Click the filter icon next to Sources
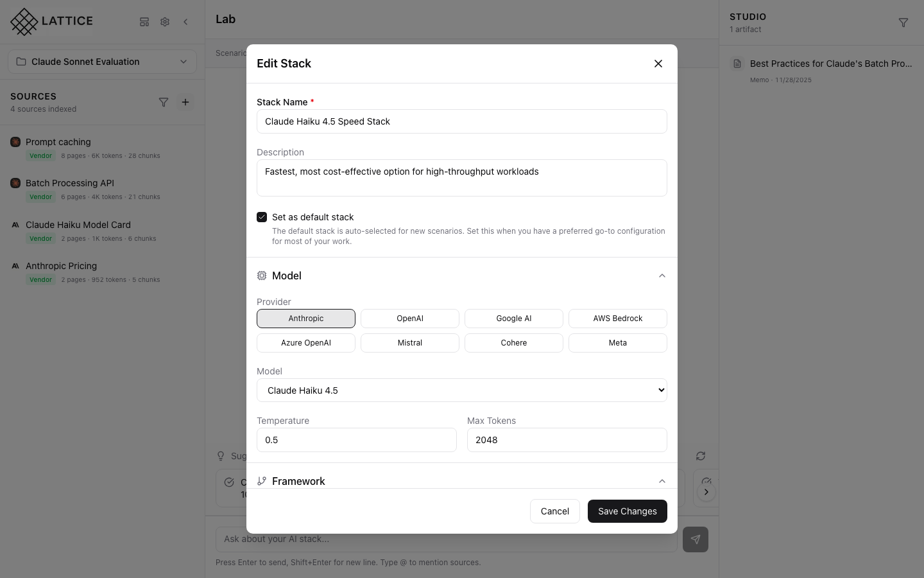 point(164,102)
